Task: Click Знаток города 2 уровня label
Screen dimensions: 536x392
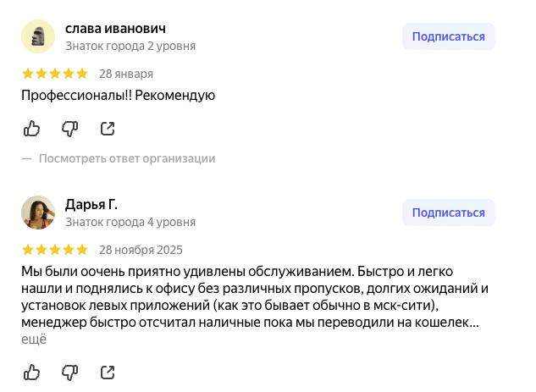Action: [x=130, y=46]
